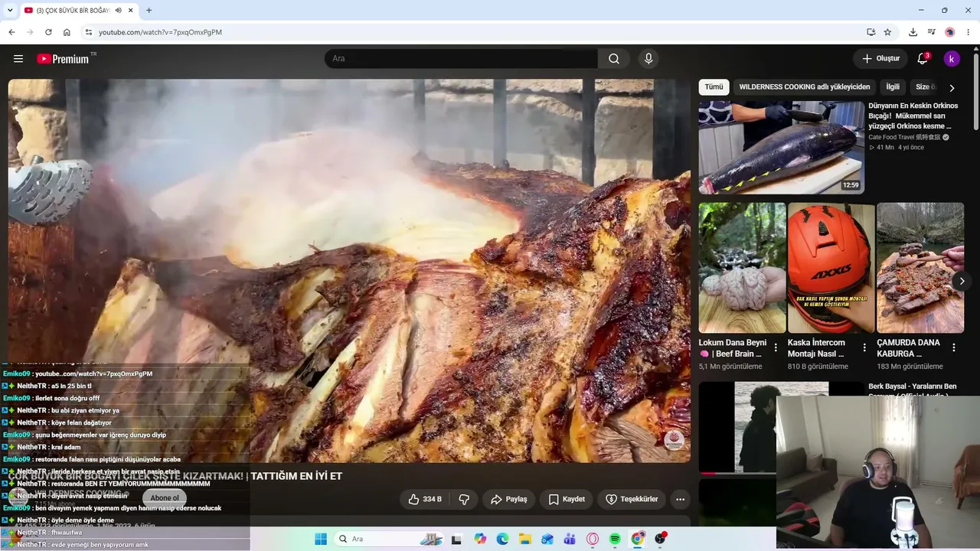The image size is (980, 551).
Task: Open Outlook from the taskbar
Action: tap(547, 539)
